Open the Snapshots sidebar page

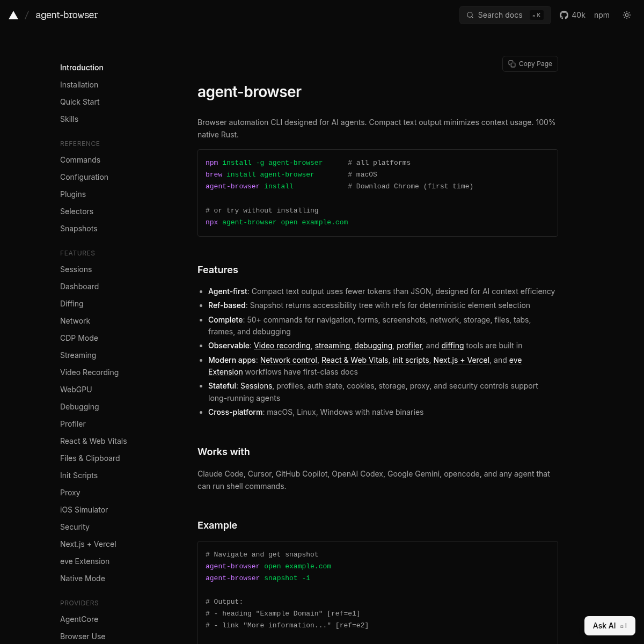click(79, 229)
